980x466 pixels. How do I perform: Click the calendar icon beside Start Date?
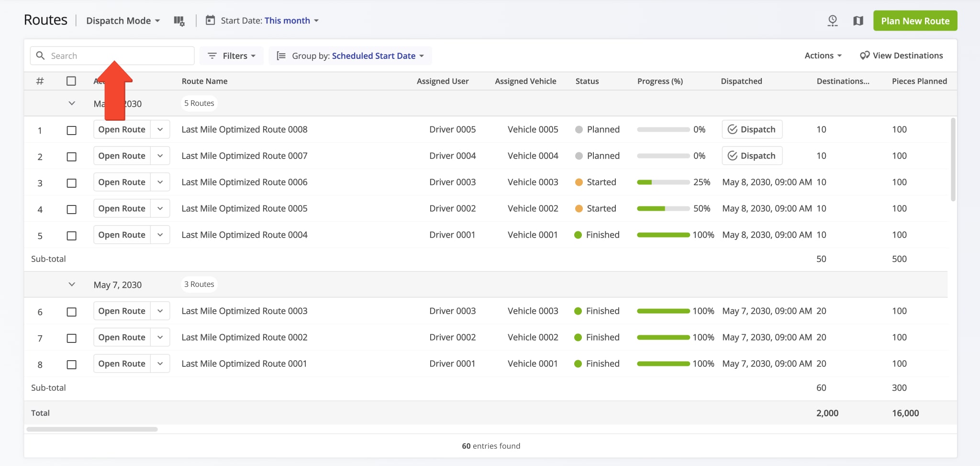point(210,20)
